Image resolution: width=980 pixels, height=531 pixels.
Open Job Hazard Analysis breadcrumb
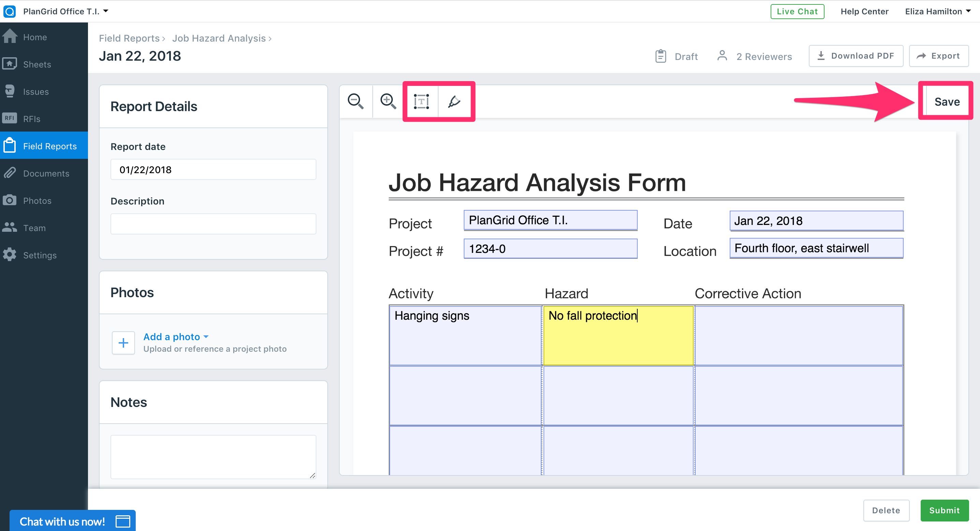coord(219,39)
